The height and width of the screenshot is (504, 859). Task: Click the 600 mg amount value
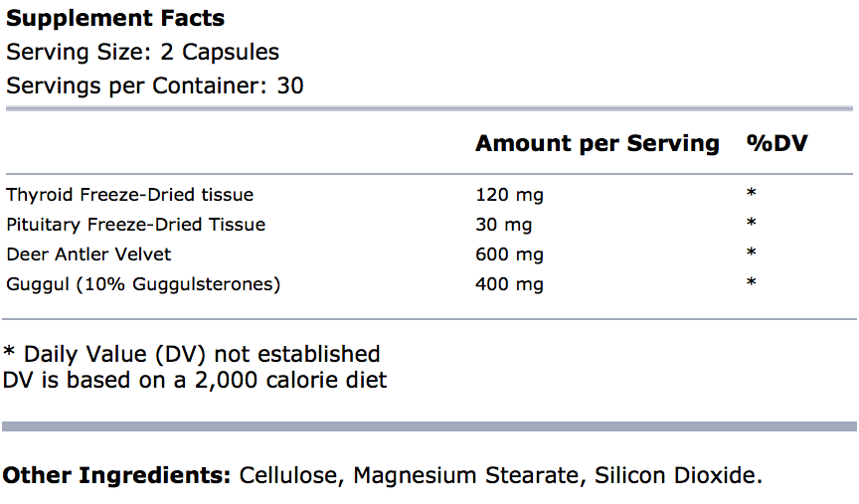click(x=510, y=253)
